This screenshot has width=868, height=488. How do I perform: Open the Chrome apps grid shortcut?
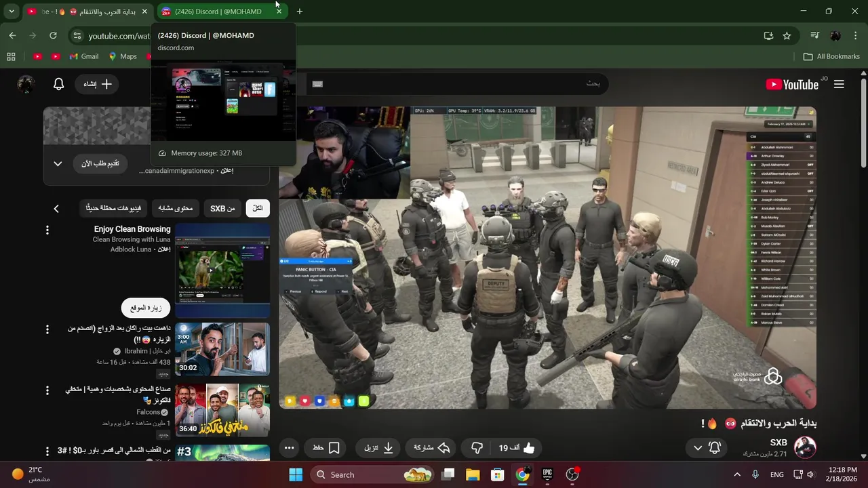click(11, 56)
